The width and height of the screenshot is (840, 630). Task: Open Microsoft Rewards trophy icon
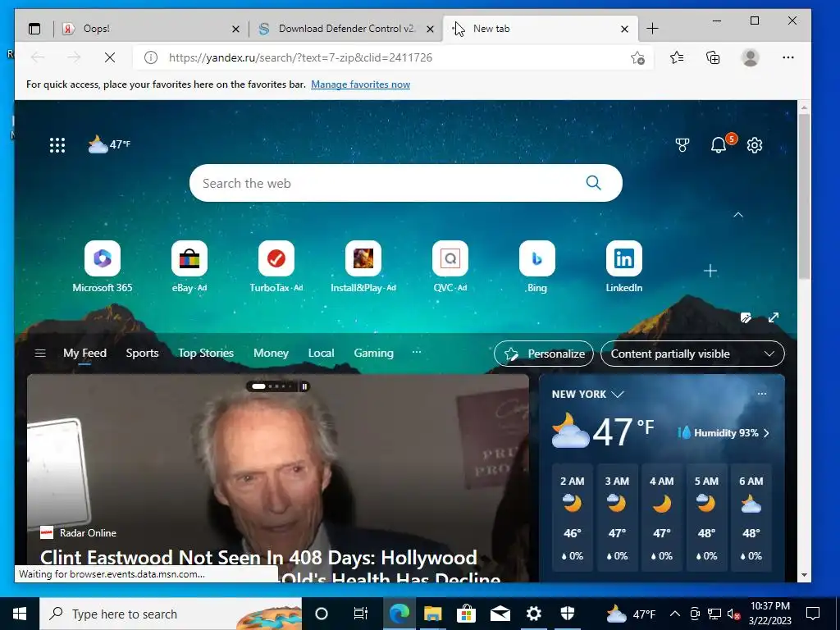point(682,145)
